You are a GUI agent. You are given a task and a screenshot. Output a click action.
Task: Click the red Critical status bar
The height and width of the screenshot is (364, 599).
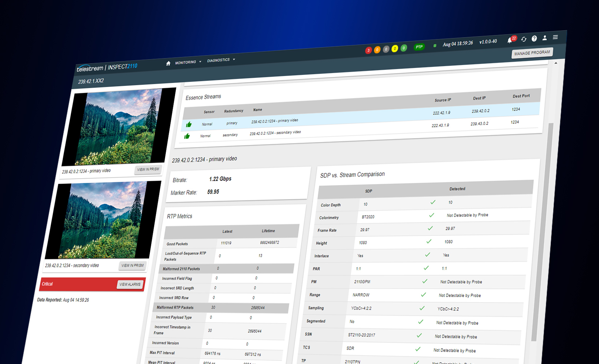[x=92, y=284]
